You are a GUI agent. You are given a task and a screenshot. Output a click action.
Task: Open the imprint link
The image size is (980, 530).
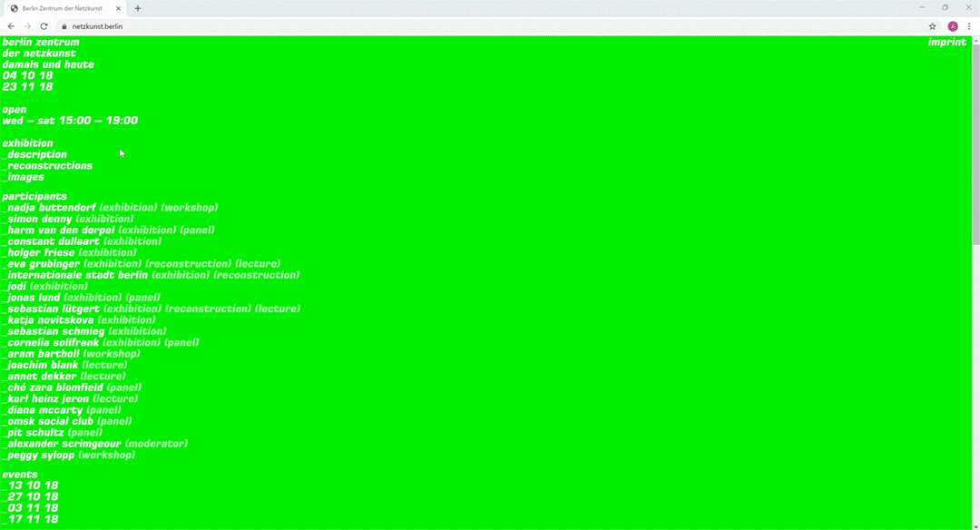pos(946,43)
